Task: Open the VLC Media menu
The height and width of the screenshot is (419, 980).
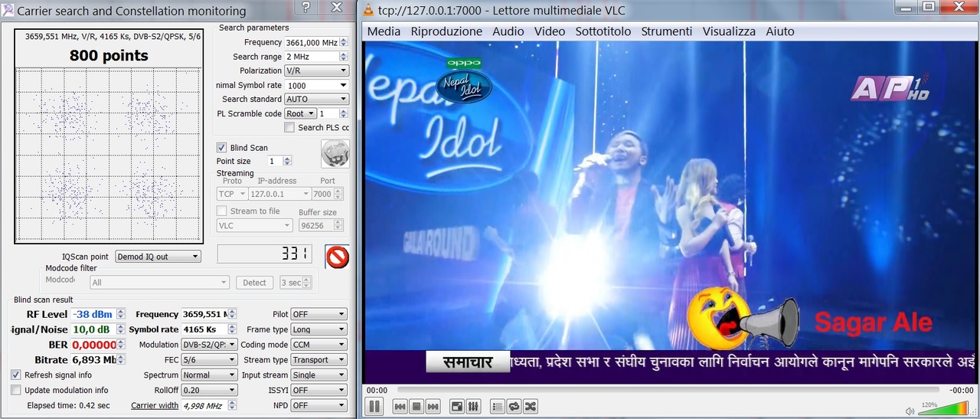Action: coord(384,31)
